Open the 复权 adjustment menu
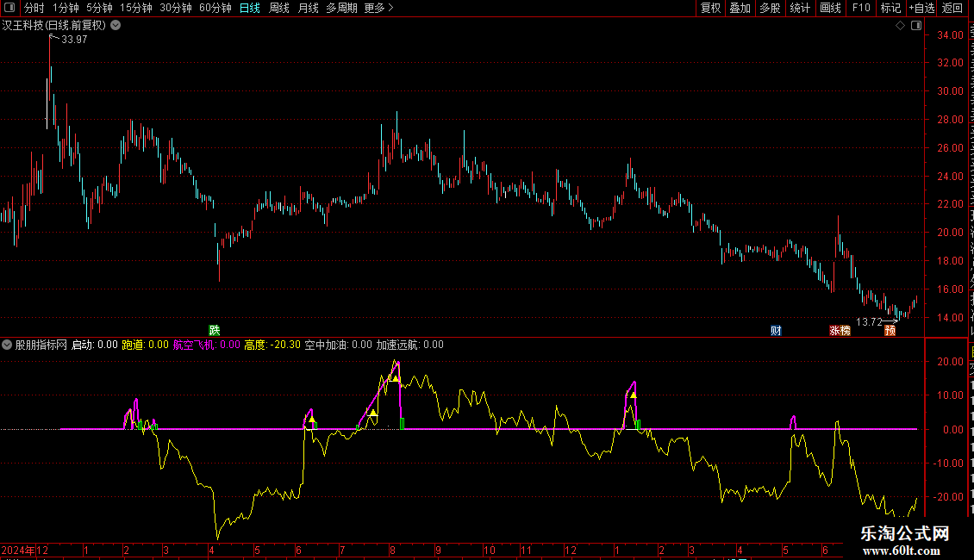 pyautogui.click(x=710, y=8)
